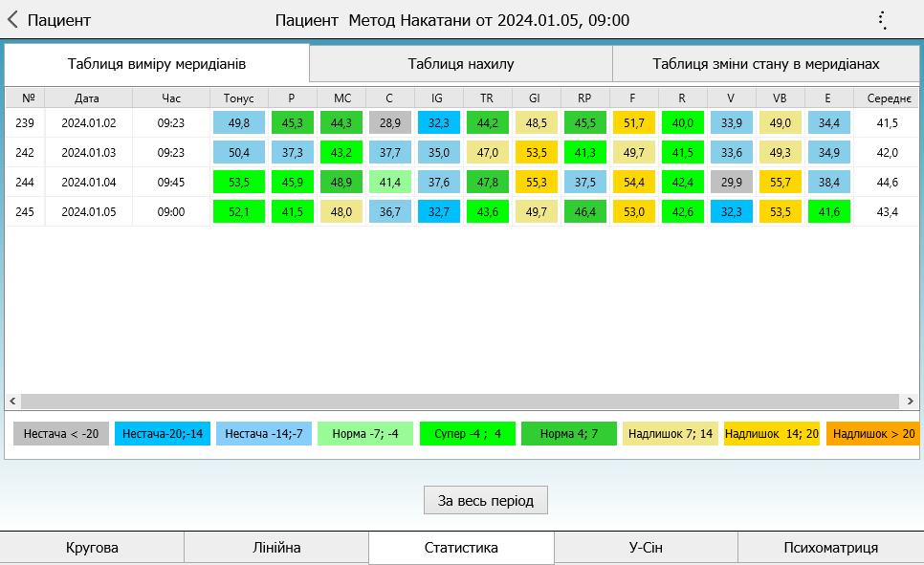Open the У-Сін bottom tab
The width and height of the screenshot is (924, 565).
[646, 548]
